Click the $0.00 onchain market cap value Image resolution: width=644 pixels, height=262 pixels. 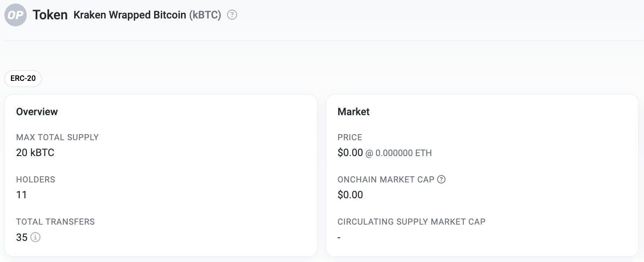point(350,195)
